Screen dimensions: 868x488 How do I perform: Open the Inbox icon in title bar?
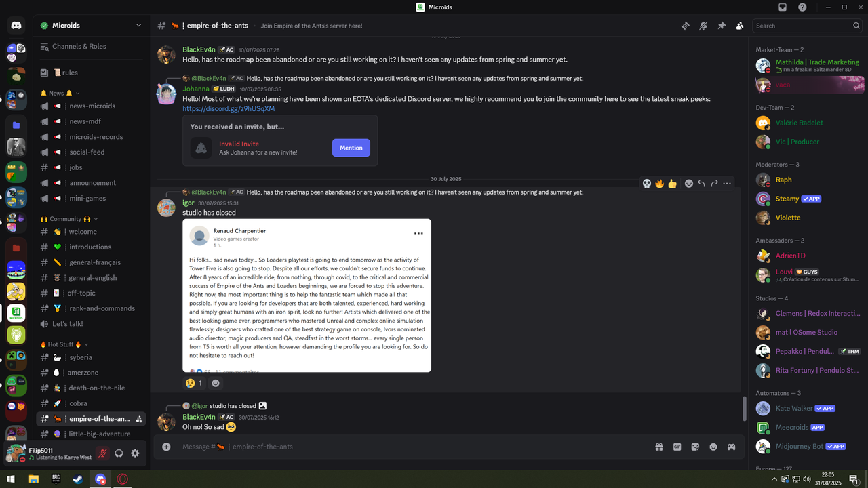click(783, 7)
